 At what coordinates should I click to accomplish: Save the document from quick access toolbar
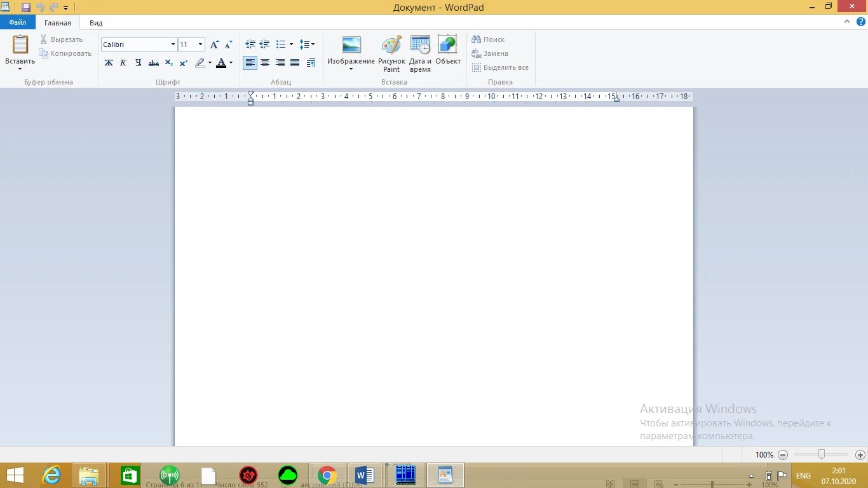(x=25, y=8)
